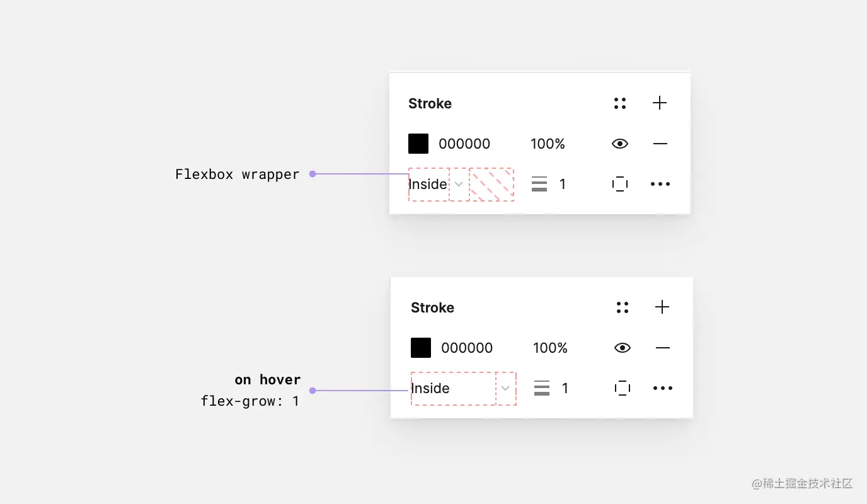Click dashed-square stroke sides icon in bottom panel
The image size is (867, 504).
pyautogui.click(x=623, y=388)
